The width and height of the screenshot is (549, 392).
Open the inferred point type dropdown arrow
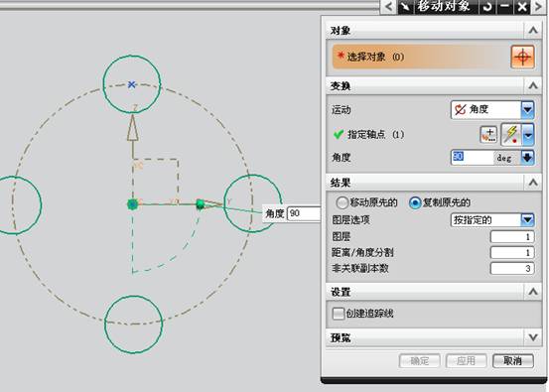tap(528, 135)
